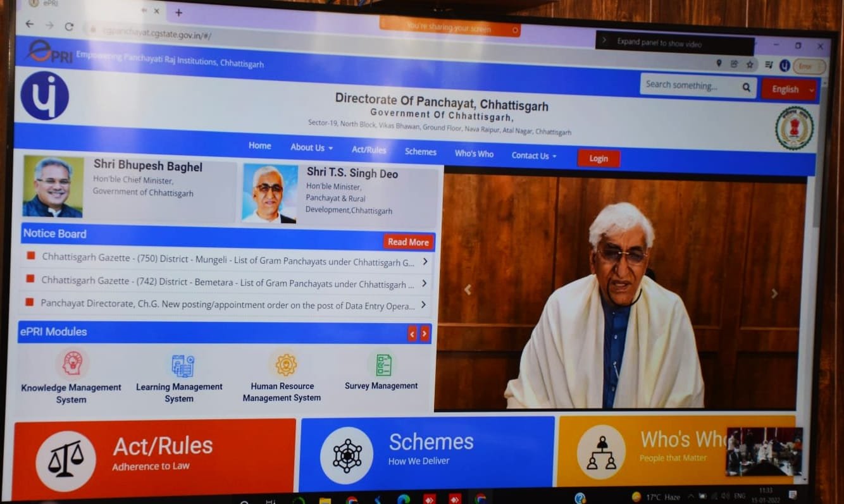Show next ePRI modules with right arrow
Image resolution: width=844 pixels, height=504 pixels.
click(x=425, y=333)
